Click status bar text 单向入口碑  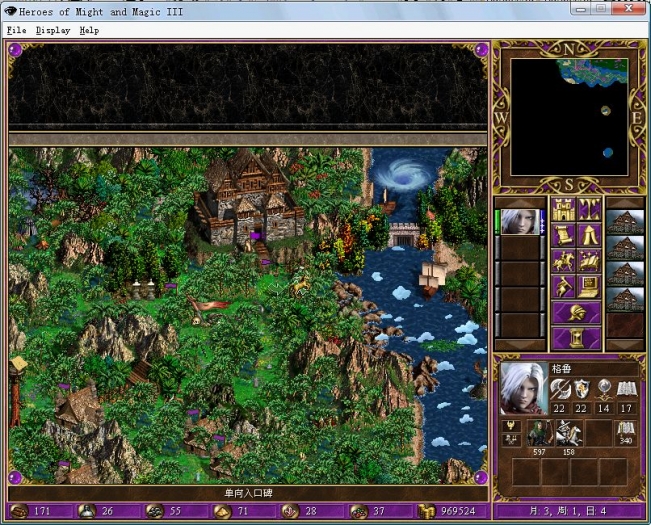point(248,493)
